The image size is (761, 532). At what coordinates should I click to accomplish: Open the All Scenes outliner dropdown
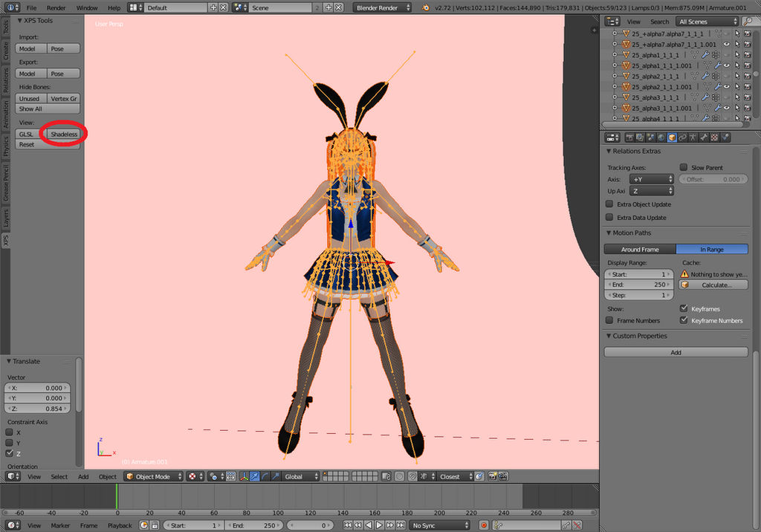click(x=707, y=22)
